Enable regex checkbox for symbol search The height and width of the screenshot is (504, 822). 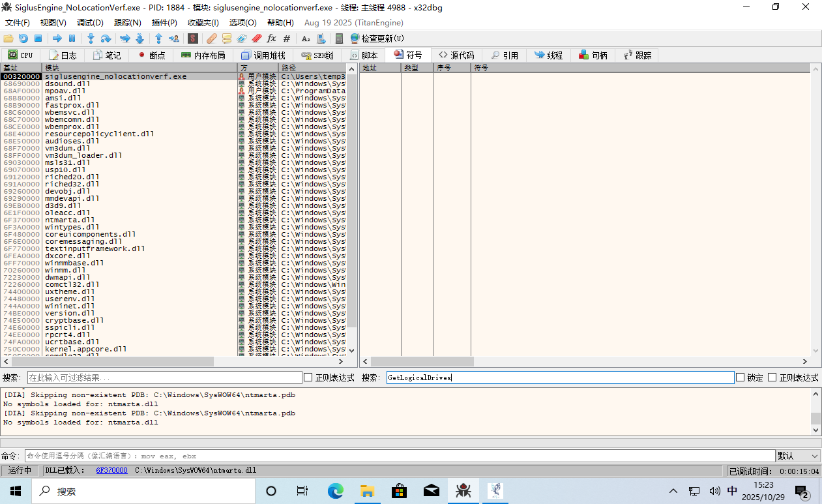pos(772,378)
